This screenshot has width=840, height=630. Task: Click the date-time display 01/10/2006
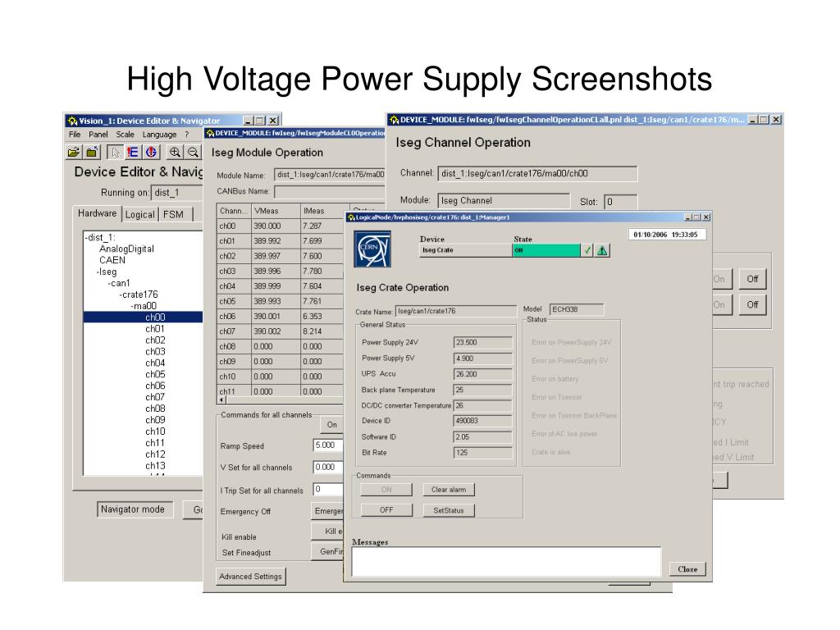click(x=665, y=235)
